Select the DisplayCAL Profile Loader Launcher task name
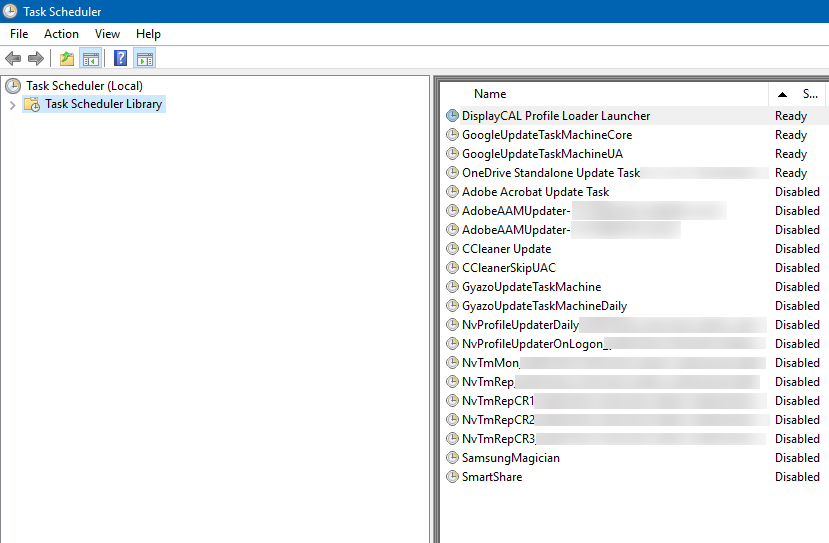829x543 pixels. coord(556,116)
